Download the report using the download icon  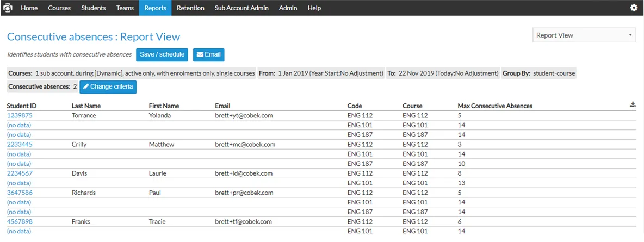(633, 105)
